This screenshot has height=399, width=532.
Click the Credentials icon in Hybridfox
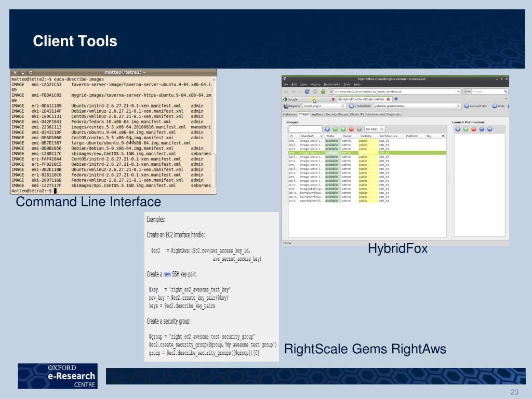click(x=352, y=106)
